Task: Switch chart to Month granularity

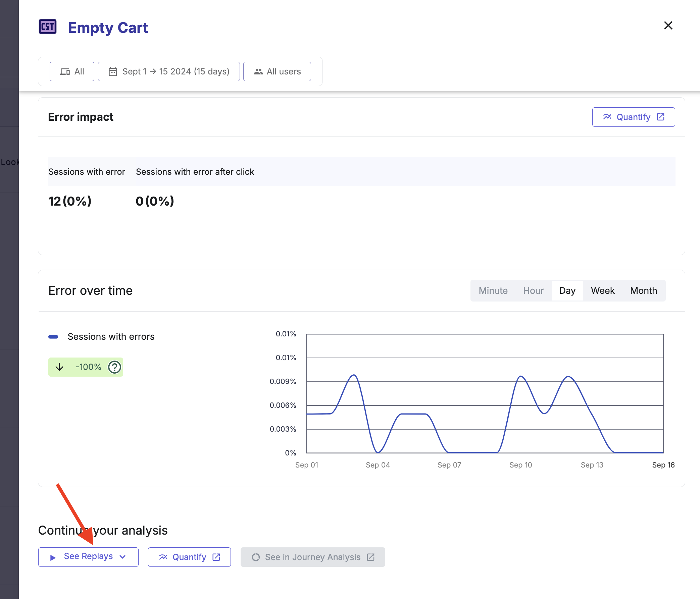Action: point(644,291)
